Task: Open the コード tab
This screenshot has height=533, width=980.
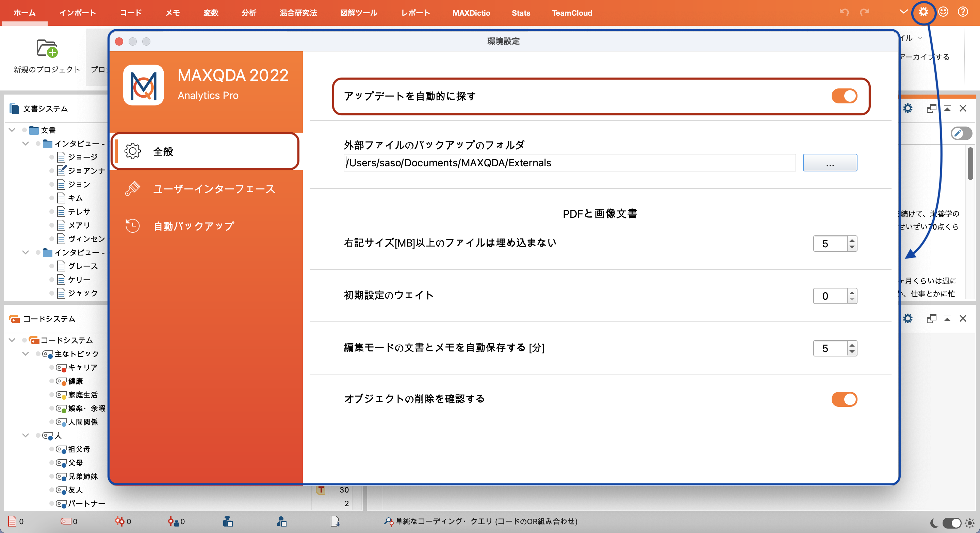Action: [x=131, y=13]
